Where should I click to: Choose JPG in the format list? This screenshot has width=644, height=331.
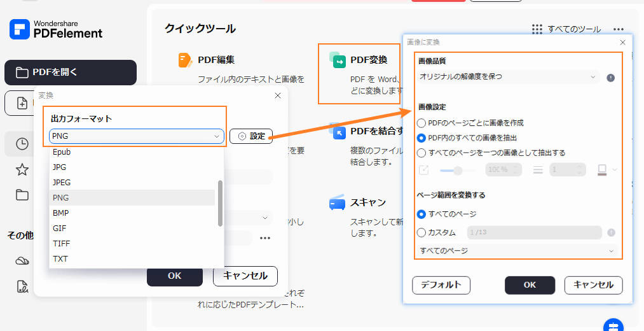pyautogui.click(x=60, y=167)
